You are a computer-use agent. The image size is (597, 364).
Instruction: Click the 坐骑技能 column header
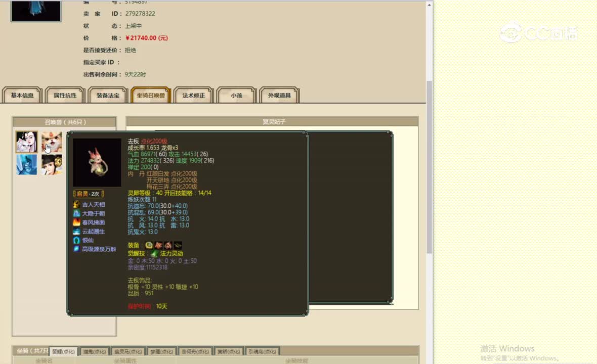click(296, 360)
